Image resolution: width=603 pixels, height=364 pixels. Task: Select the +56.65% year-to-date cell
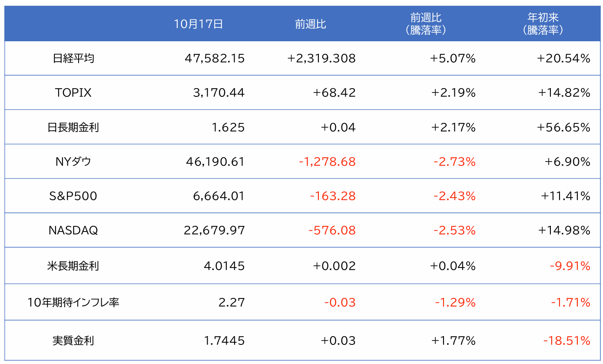(563, 127)
